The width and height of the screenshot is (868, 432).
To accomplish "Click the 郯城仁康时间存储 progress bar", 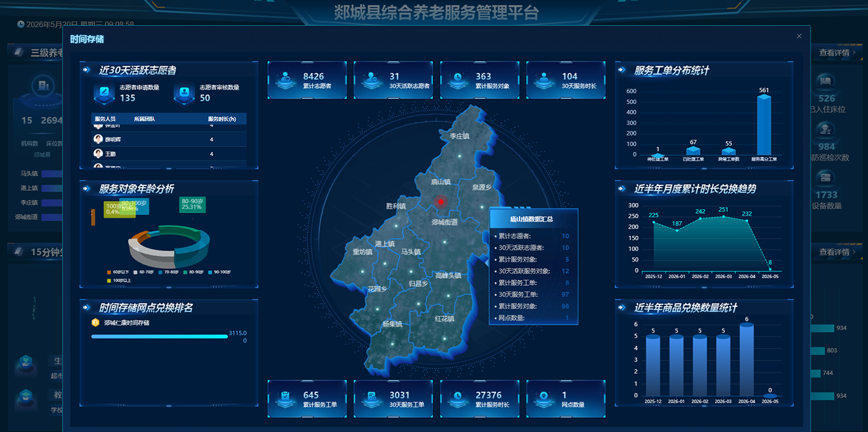I will (x=159, y=337).
